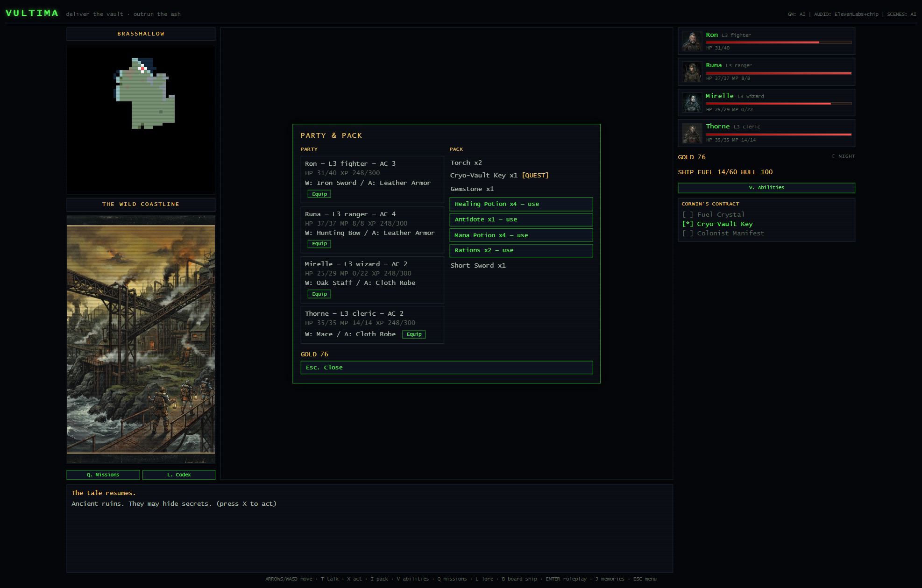Screen dimensions: 922x588
Task: Click 'Thorne – L3 cleric – AC 2' row
Action: (x=355, y=314)
